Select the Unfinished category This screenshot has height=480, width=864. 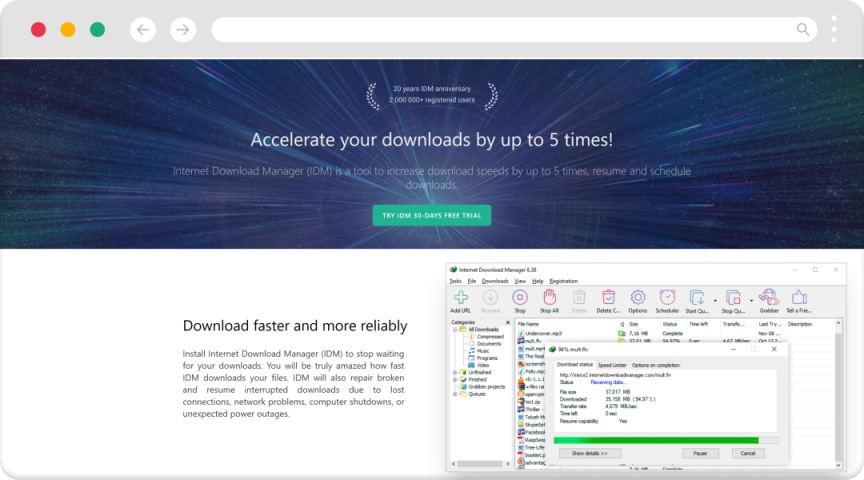pyautogui.click(x=479, y=373)
